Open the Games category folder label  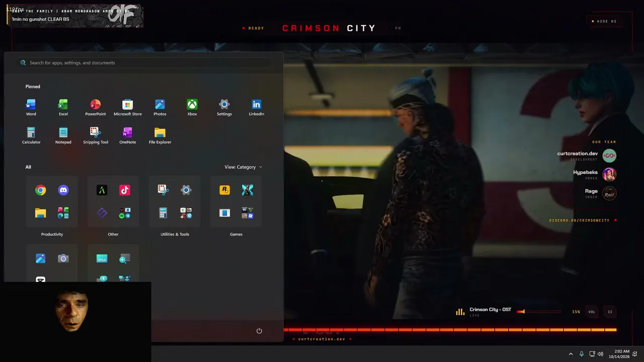tap(236, 234)
